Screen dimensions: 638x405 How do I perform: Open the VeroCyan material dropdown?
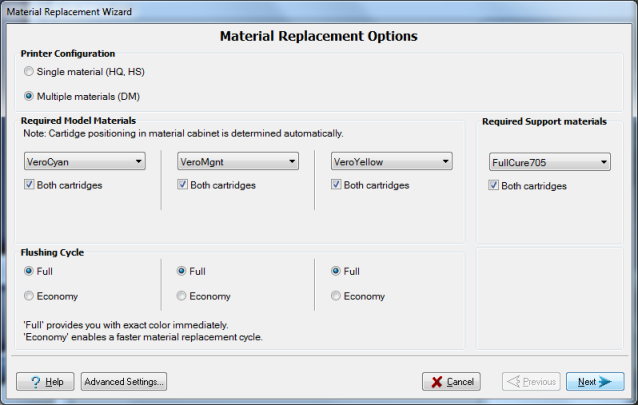[x=85, y=162]
